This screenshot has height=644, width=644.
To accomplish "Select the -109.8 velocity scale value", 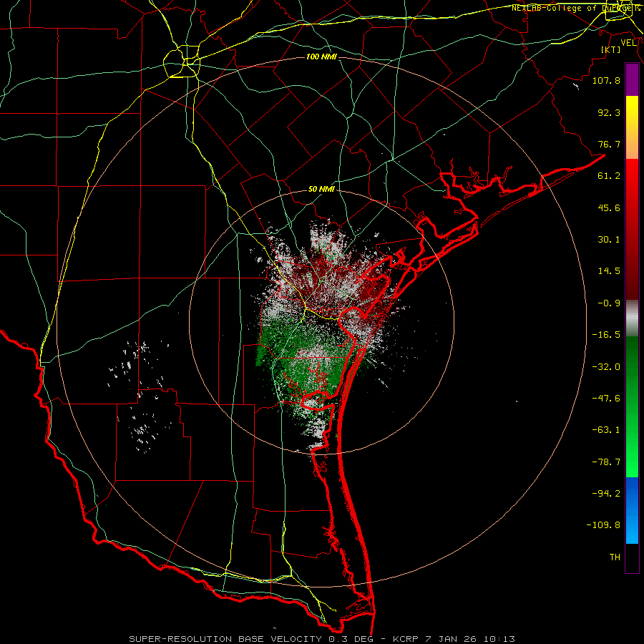I will [x=603, y=525].
